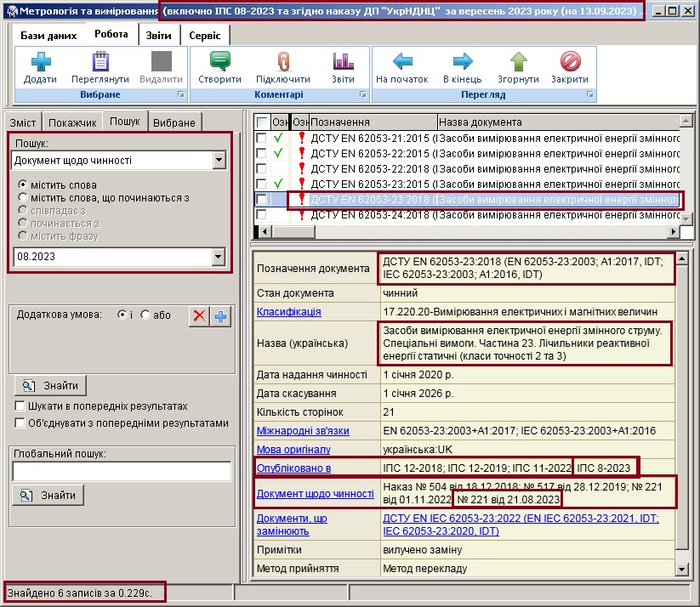Viewport: 700px width, 607px height.
Task: Sort by the Назва документа column header
Action: (x=558, y=122)
